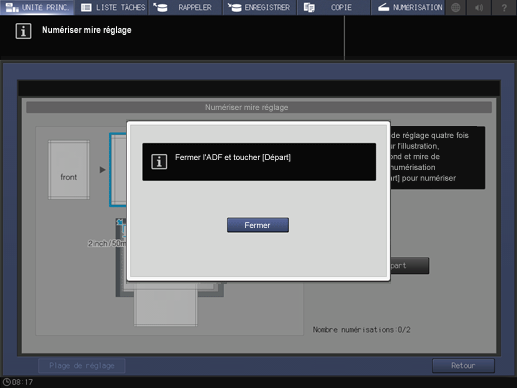The width and height of the screenshot is (517, 388).
Task: Click the Fermer button in the dialog
Action: click(258, 225)
